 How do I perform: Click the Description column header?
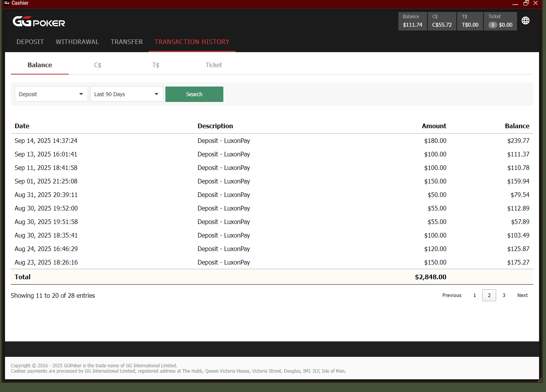tap(215, 126)
